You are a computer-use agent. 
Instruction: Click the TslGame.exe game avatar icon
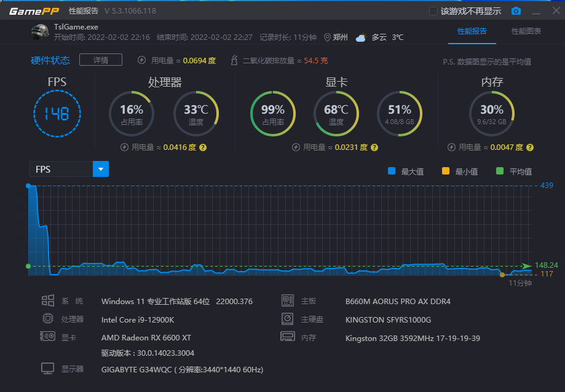(40, 32)
